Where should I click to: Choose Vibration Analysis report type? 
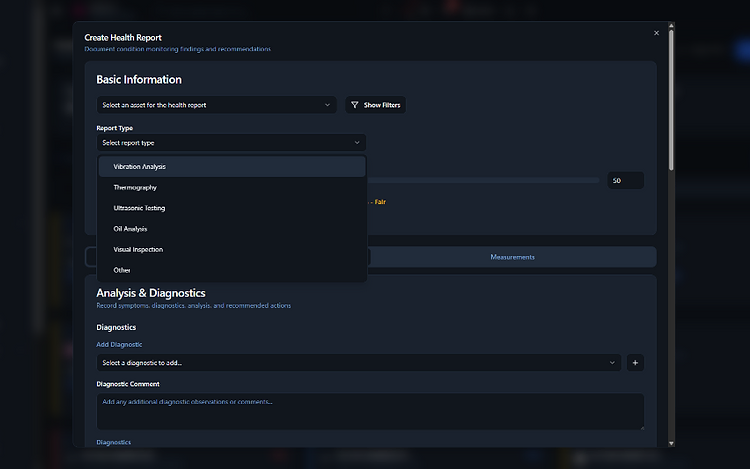click(232, 167)
